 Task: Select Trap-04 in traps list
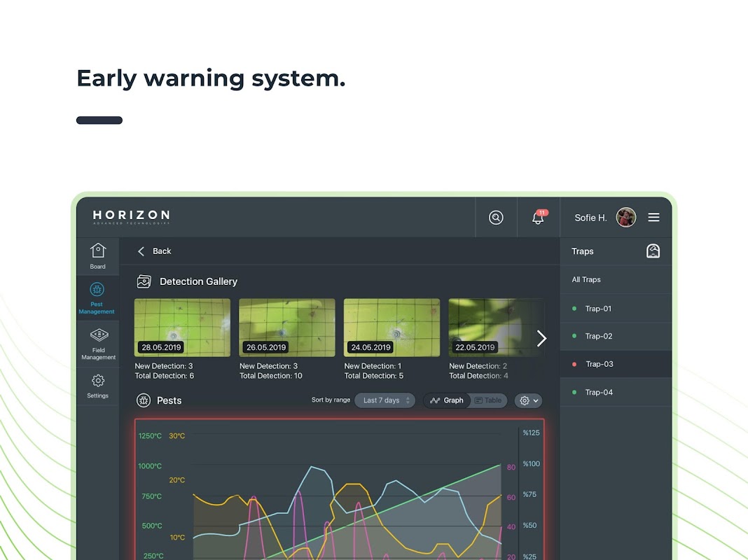click(x=616, y=392)
